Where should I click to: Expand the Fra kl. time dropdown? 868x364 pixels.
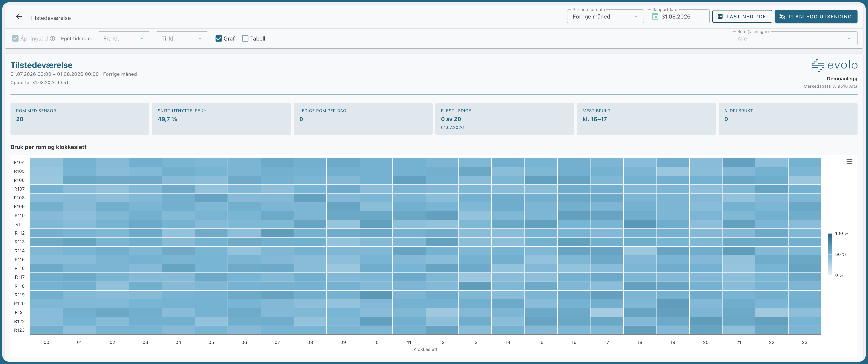(x=124, y=38)
